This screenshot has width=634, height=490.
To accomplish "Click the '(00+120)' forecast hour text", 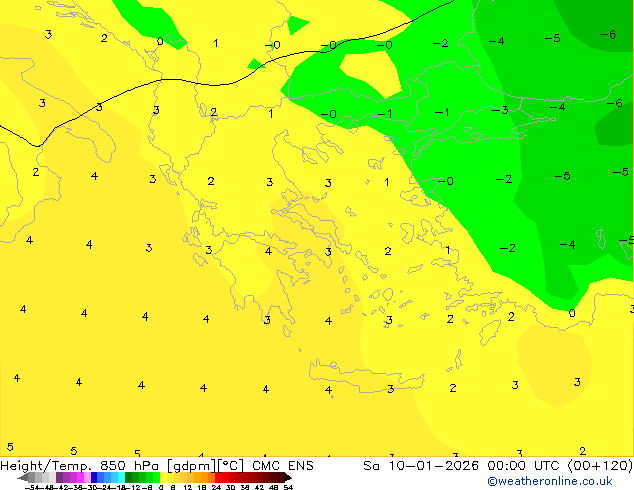I will [x=600, y=465].
